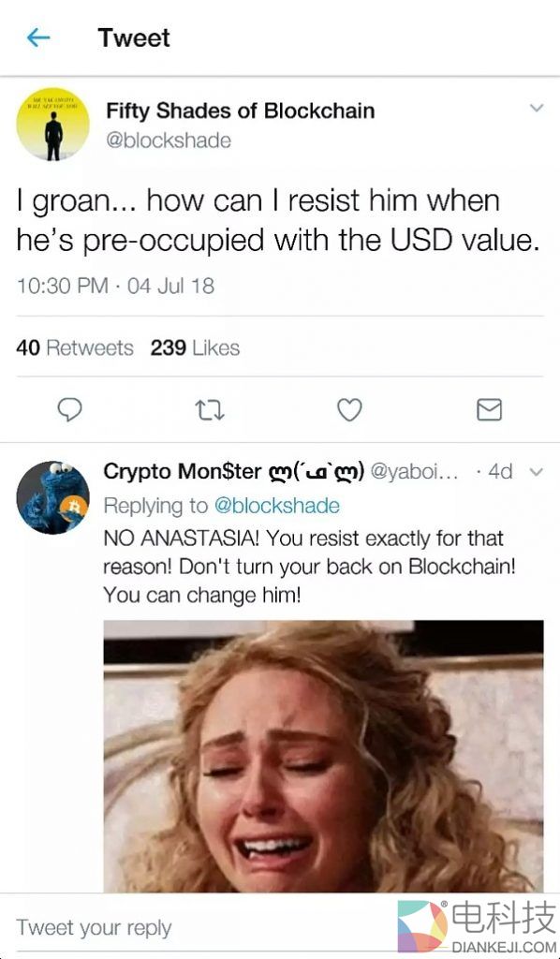The width and height of the screenshot is (560, 959).
Task: Tap the reply speech bubble icon
Action: [x=69, y=409]
